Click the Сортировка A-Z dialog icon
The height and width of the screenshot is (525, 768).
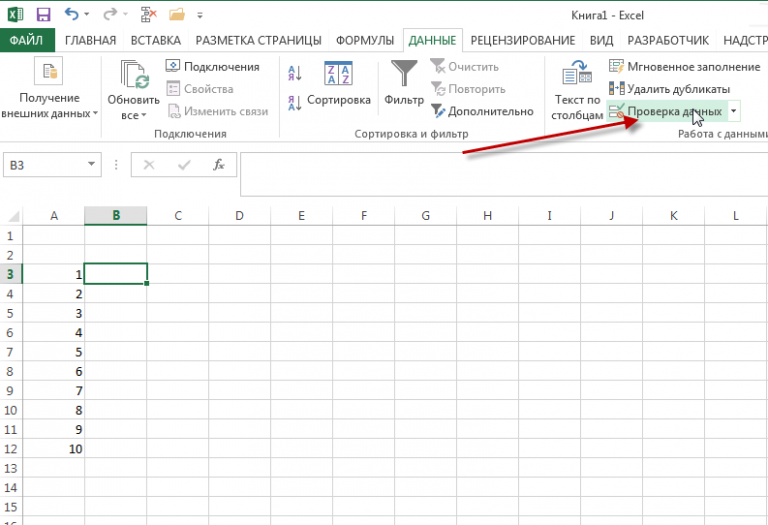(338, 75)
